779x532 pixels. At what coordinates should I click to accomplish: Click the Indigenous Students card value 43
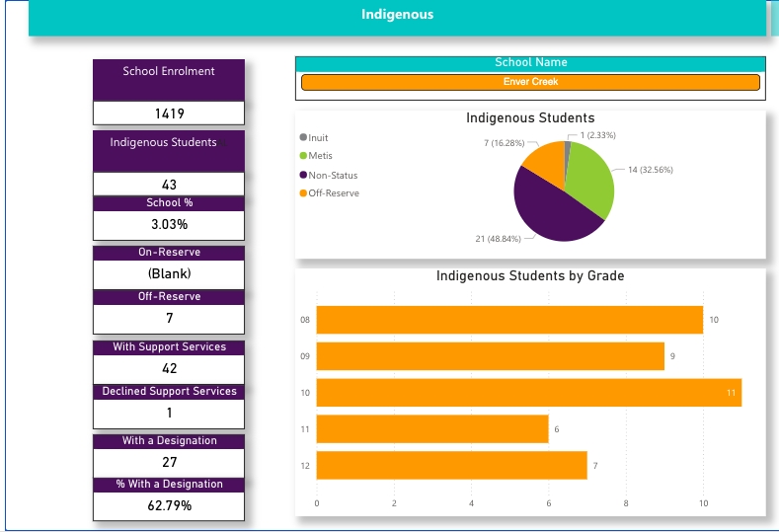click(x=168, y=185)
